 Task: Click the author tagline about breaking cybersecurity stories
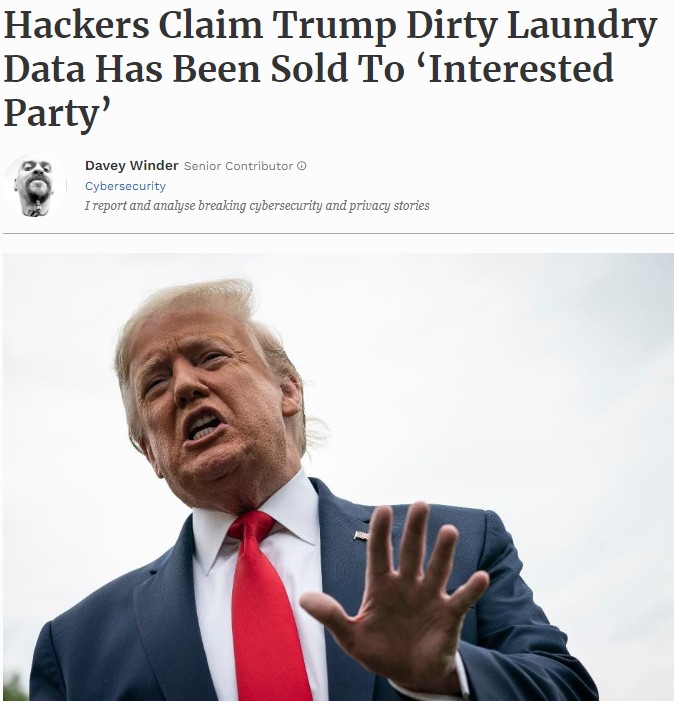(x=257, y=206)
